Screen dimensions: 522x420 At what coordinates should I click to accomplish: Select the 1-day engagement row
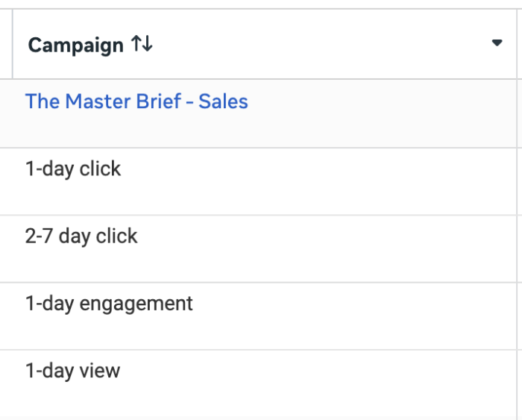(258, 316)
